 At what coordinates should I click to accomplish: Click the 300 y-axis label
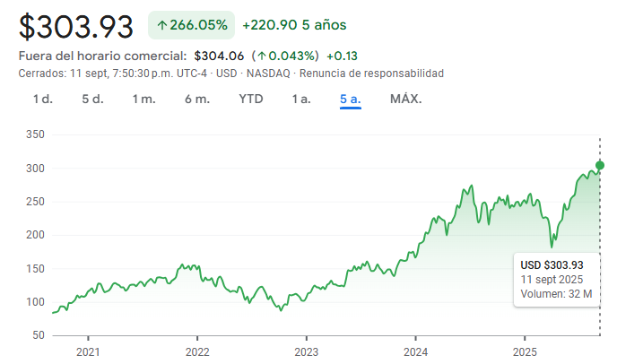pos(35,169)
